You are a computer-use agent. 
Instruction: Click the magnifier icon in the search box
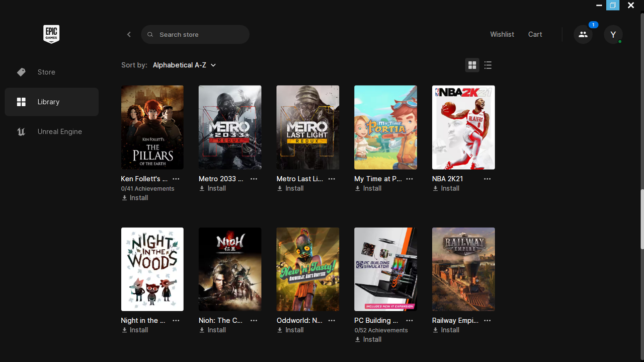[x=150, y=35]
